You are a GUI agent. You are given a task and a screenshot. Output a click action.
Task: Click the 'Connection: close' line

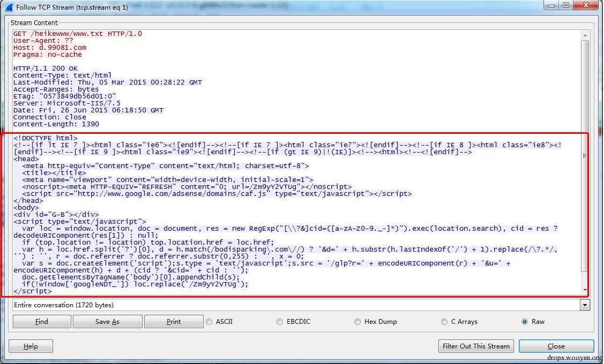coord(50,117)
